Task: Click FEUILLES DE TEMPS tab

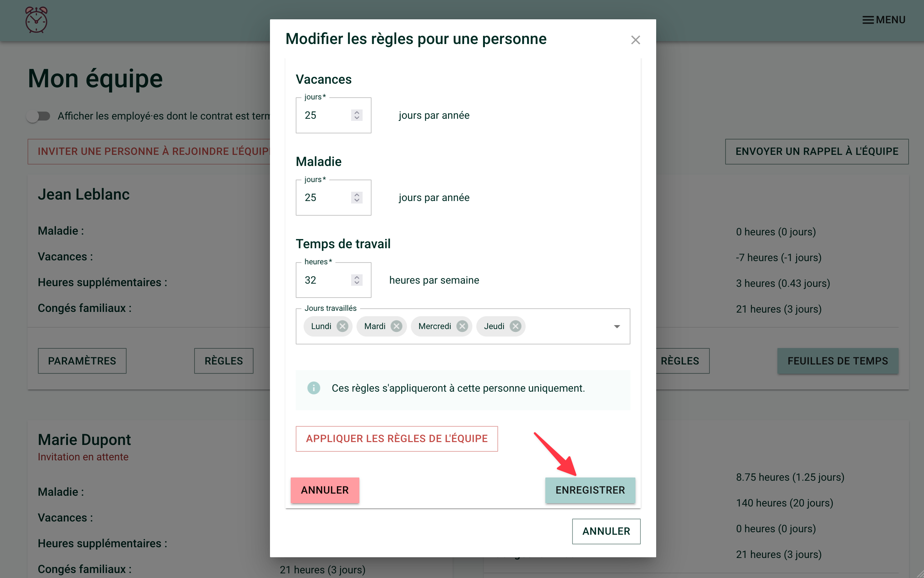Action: pos(837,360)
